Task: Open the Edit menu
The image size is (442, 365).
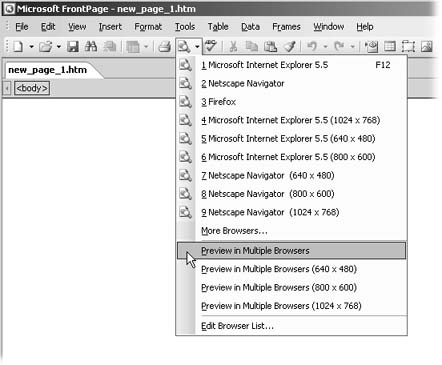Action: (48, 27)
